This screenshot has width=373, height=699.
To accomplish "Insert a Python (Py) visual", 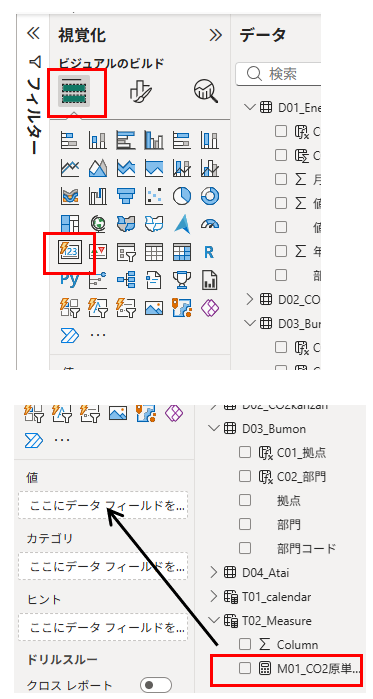I will pyautogui.click(x=69, y=280).
